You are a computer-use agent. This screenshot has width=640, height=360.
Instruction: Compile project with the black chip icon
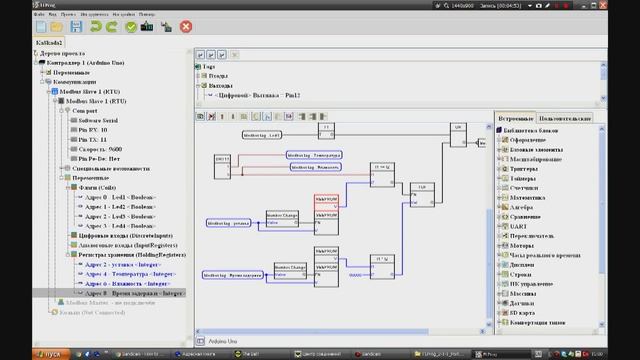147,27
